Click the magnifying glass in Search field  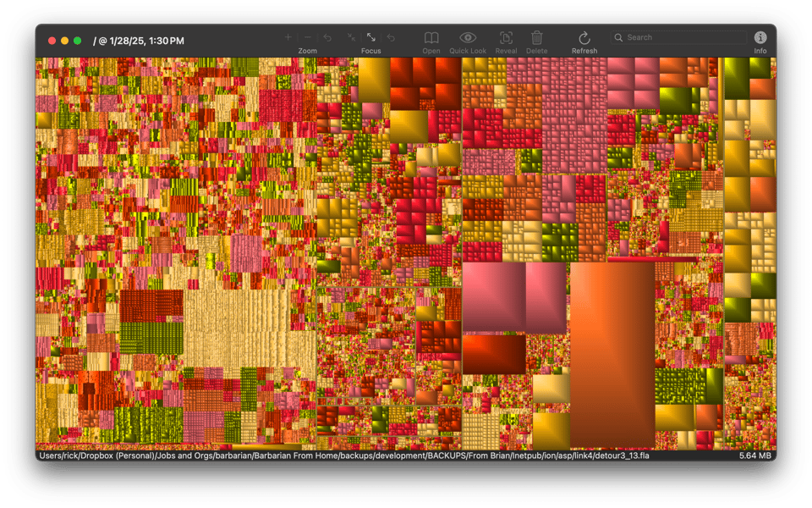[x=619, y=37]
